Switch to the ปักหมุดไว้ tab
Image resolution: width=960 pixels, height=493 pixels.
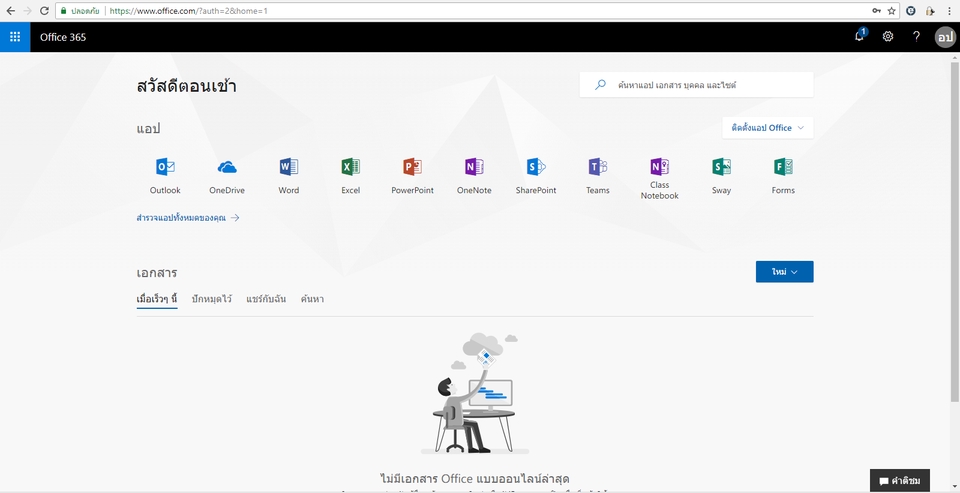pyautogui.click(x=212, y=299)
